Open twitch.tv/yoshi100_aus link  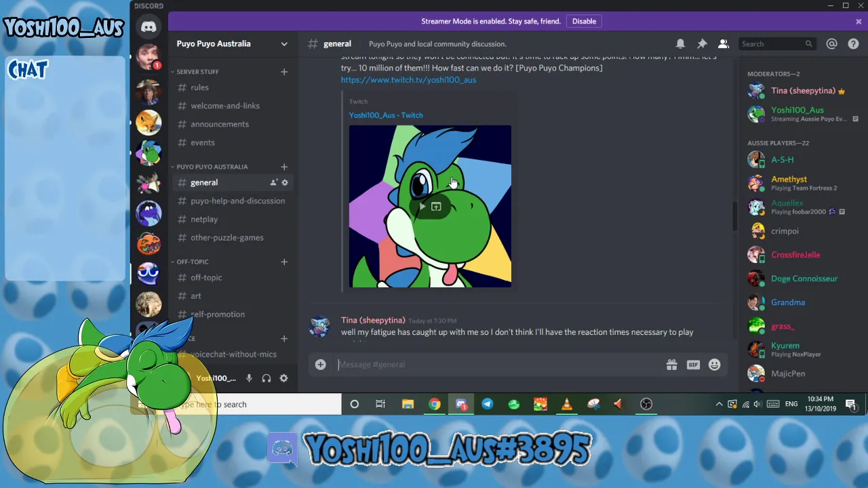pos(408,80)
